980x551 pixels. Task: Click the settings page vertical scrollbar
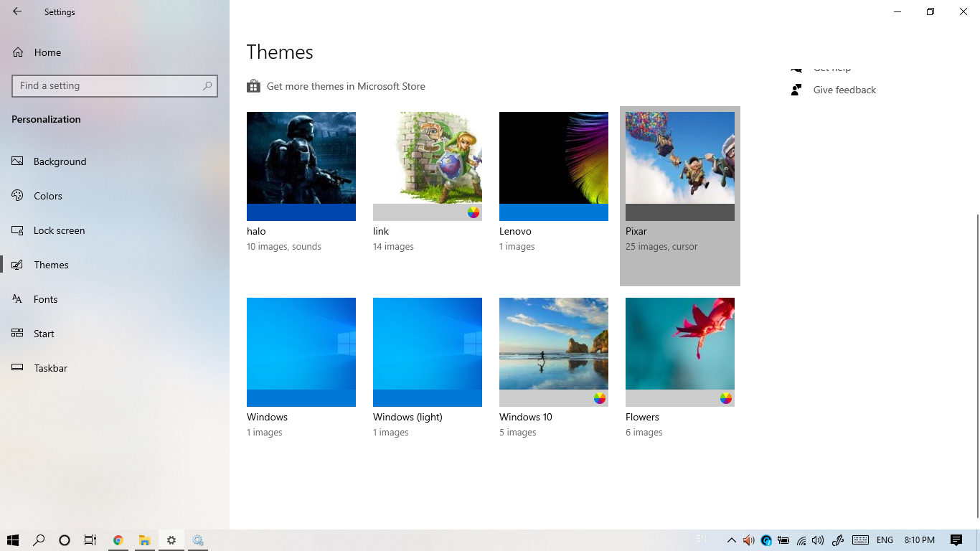point(977,365)
